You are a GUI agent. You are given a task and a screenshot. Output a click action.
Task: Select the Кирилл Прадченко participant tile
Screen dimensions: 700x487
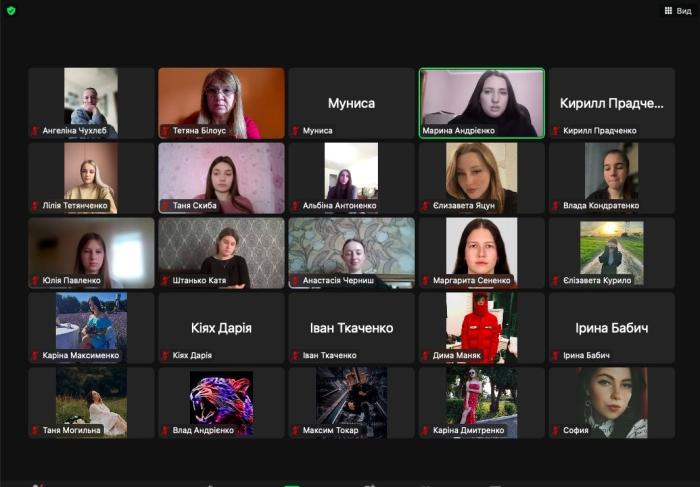pos(611,102)
